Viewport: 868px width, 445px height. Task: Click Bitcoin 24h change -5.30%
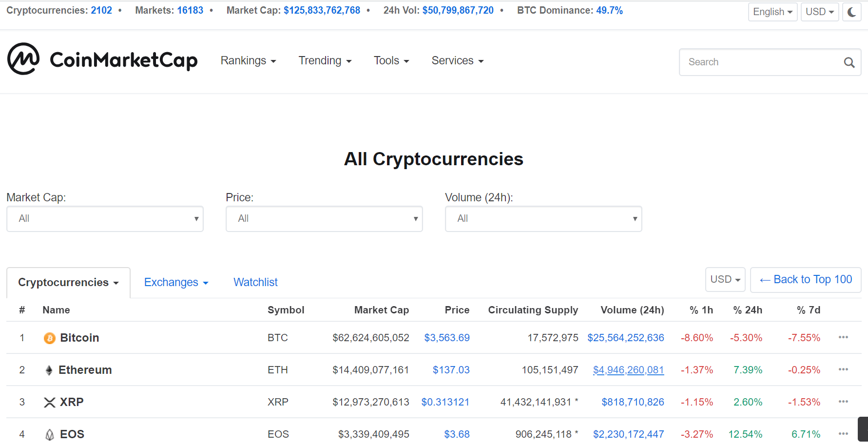tap(746, 338)
